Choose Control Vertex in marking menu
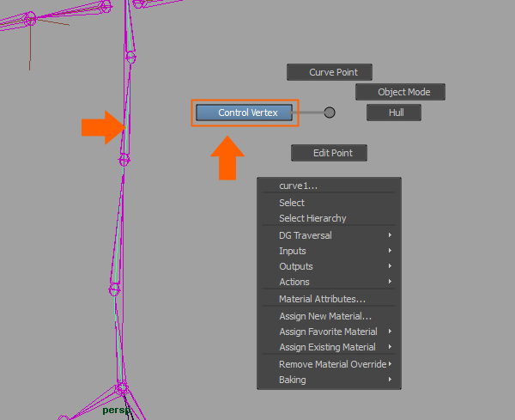This screenshot has height=420, width=515. [x=244, y=113]
